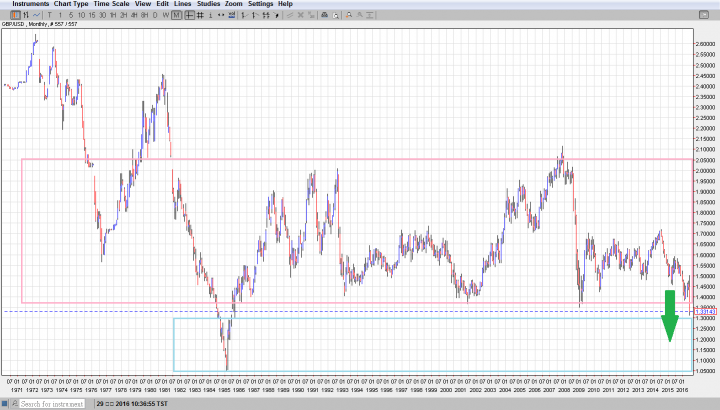
Task: Select the tick (T) timeframe button
Action: coord(50,15)
